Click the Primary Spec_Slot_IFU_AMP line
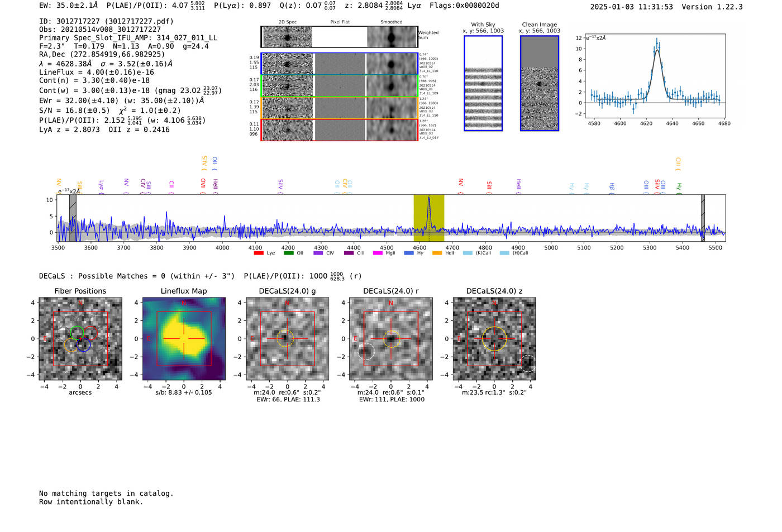Viewport: 782px width, 532px height. [x=128, y=38]
